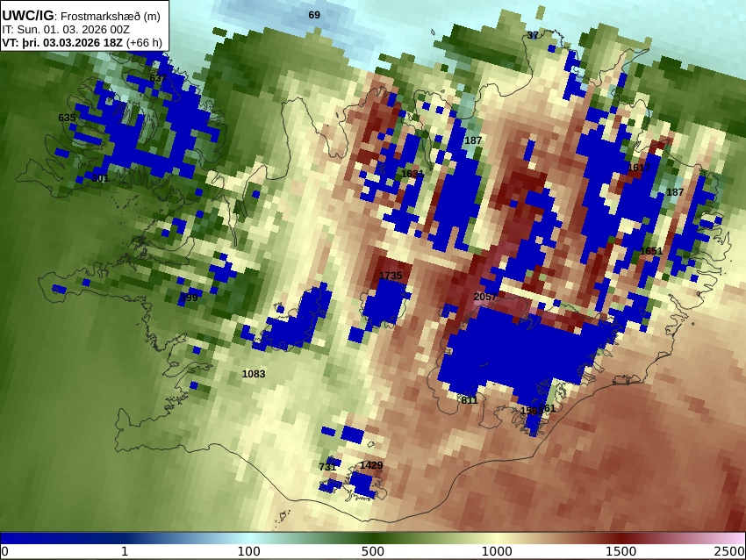Click the 187 label below 1617

[675, 192]
